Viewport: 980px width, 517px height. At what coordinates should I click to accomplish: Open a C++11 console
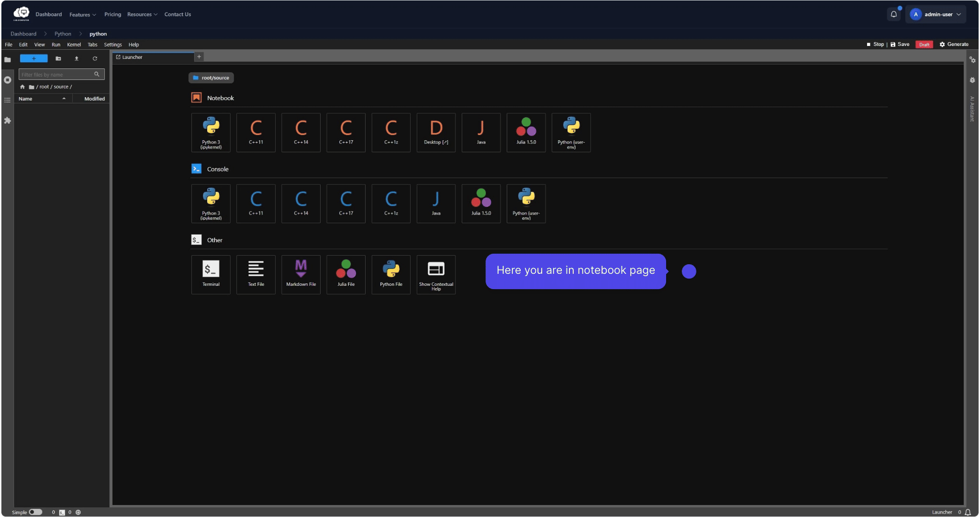256,203
